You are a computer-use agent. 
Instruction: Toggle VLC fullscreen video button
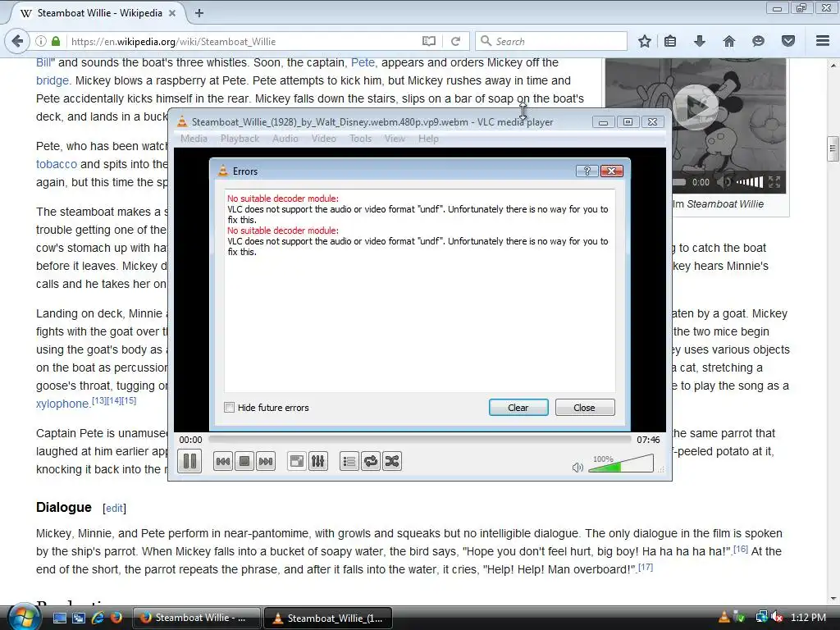(x=296, y=461)
